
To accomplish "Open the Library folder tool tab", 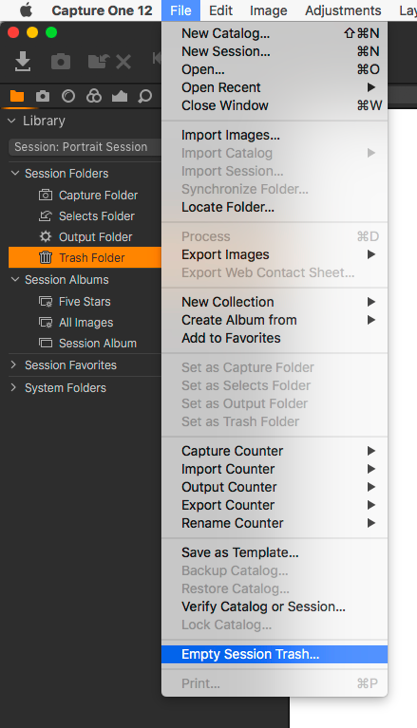I will click(x=17, y=96).
